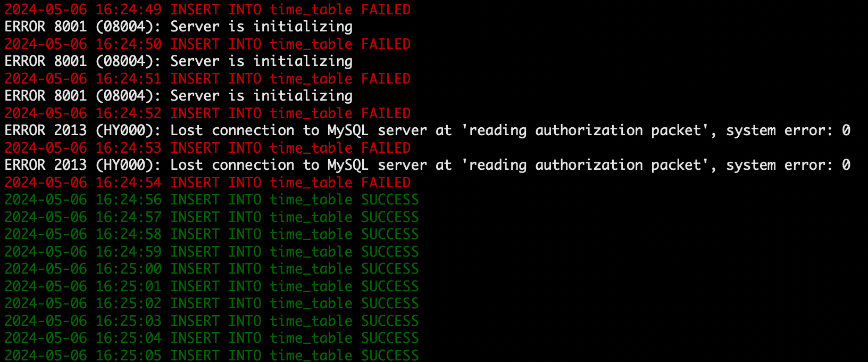Click the ERROR 8001 line below the 16:24:51 entry

tap(179, 96)
